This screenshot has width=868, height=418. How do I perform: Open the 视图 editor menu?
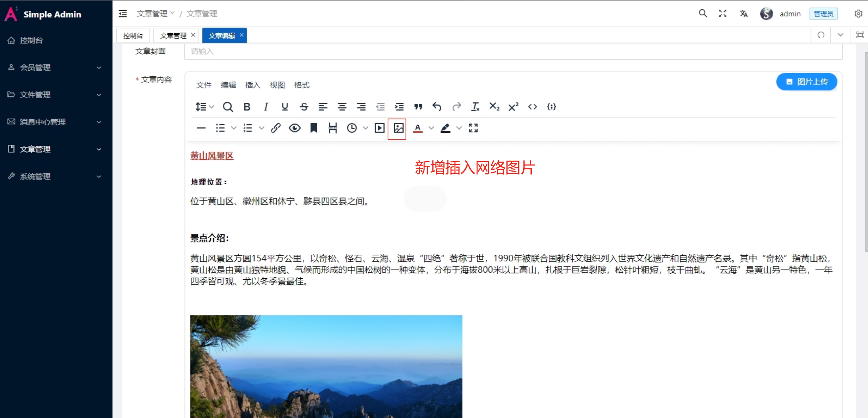pos(277,85)
